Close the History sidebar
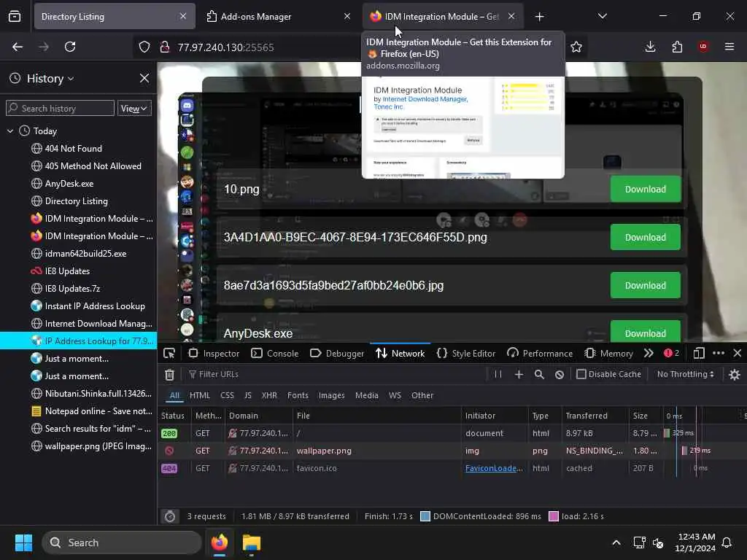 tap(144, 78)
